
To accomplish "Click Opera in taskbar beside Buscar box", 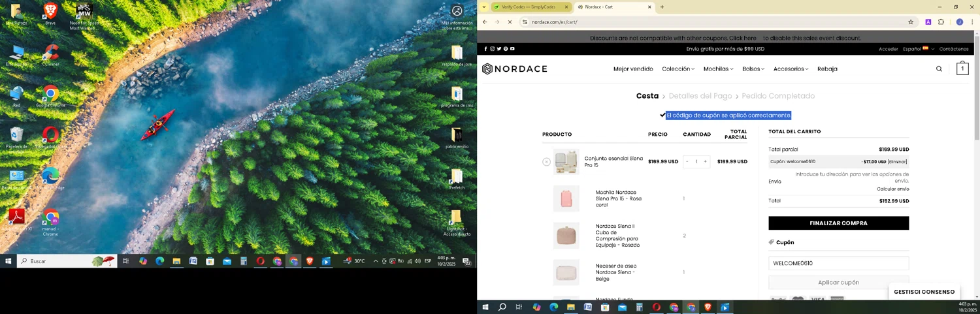I will click(260, 261).
